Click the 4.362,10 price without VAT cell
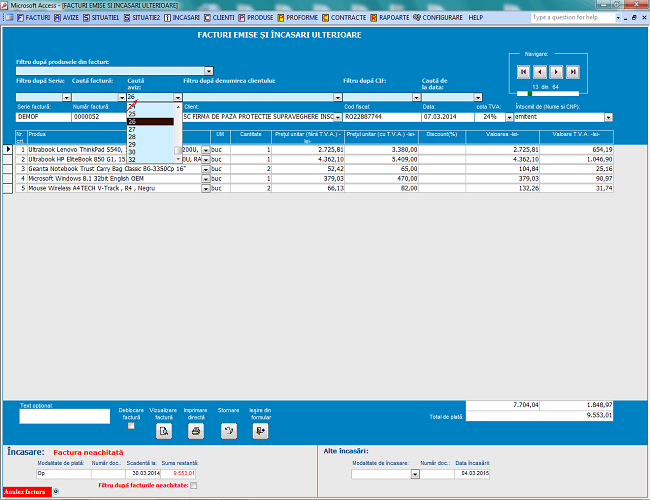Screen dimensions: 650x500 tap(308, 160)
